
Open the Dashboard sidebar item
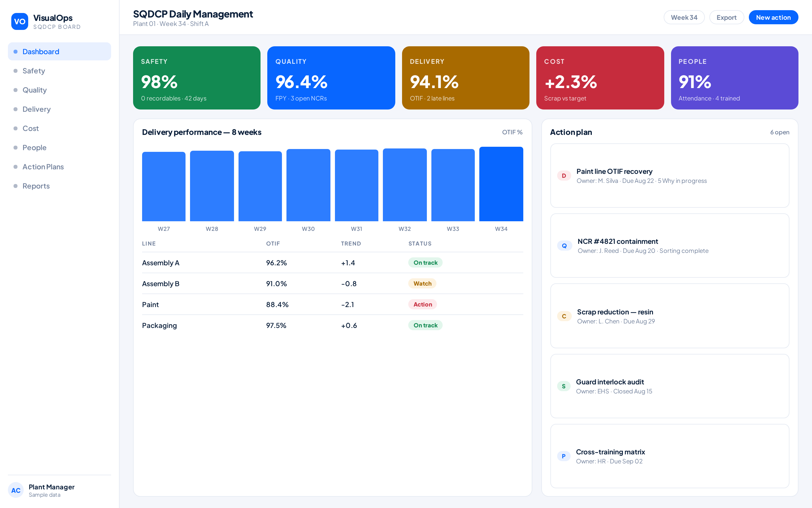click(x=59, y=51)
